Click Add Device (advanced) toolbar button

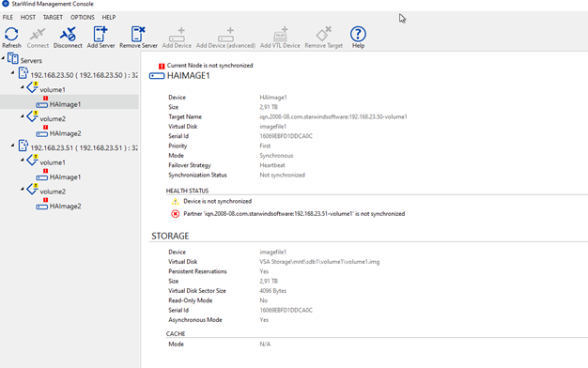pyautogui.click(x=225, y=38)
